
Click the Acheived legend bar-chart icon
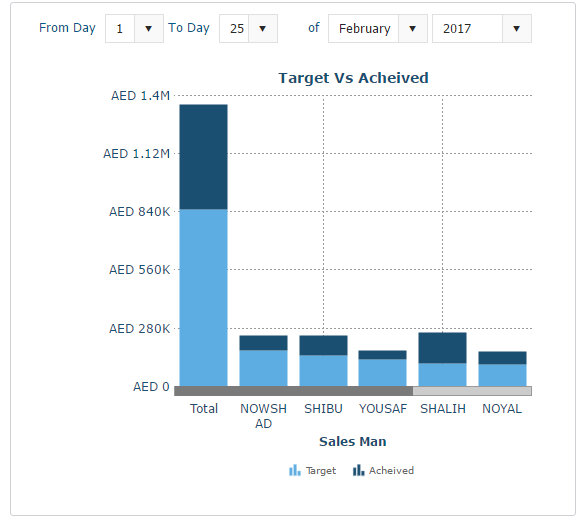pyautogui.click(x=358, y=470)
